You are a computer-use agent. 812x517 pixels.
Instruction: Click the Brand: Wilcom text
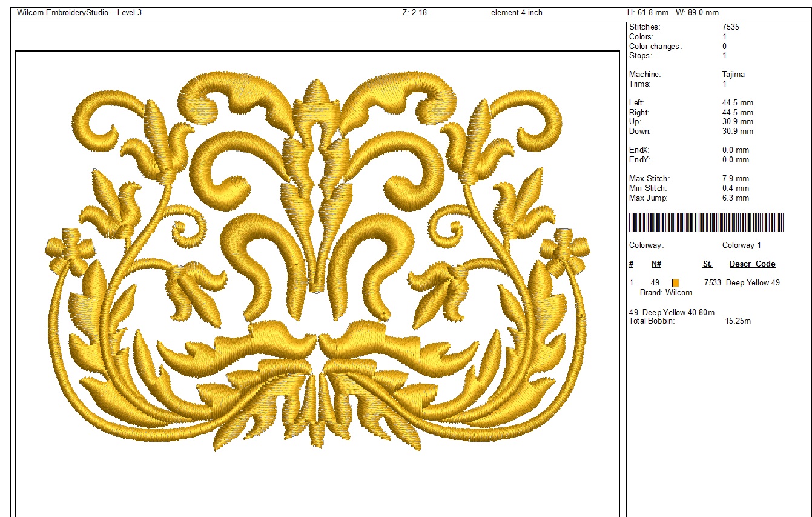665,292
